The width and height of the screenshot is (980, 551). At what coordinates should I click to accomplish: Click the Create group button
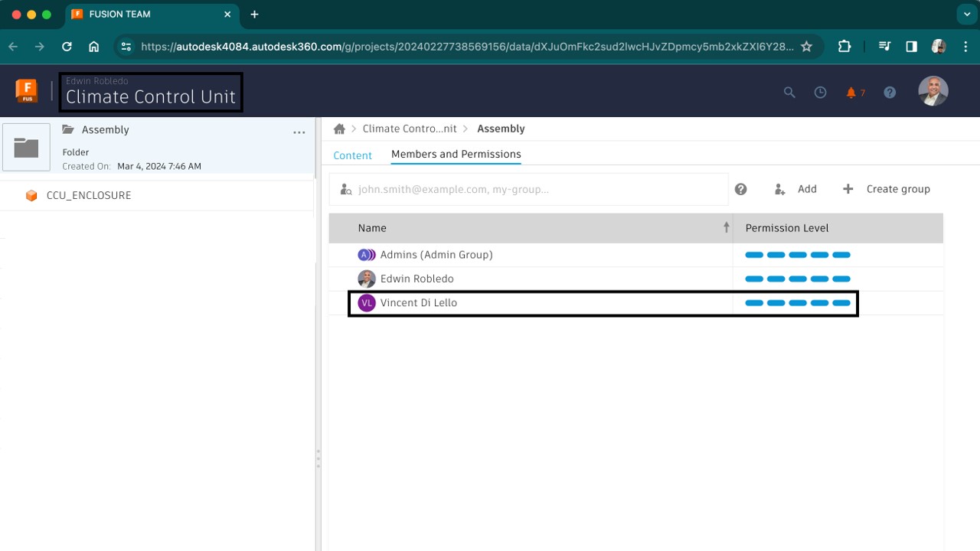pos(887,188)
